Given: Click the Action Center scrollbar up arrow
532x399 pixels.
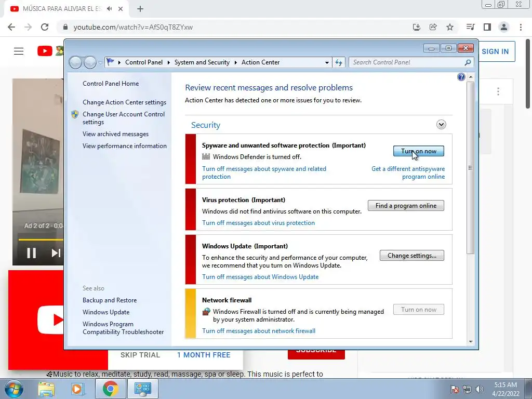Looking at the screenshot, I should (x=471, y=77).
